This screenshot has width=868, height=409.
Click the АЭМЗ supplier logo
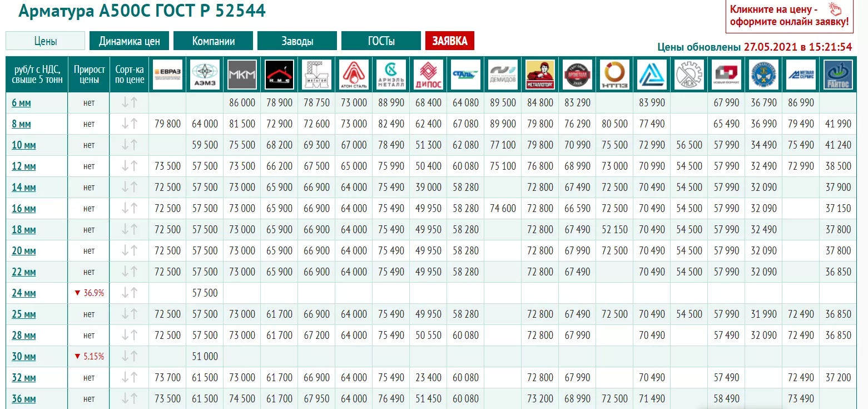click(x=205, y=74)
